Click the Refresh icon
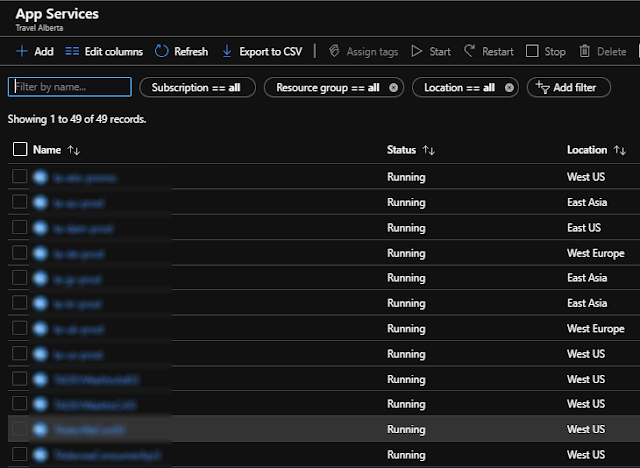This screenshot has width=640, height=468. click(x=162, y=51)
